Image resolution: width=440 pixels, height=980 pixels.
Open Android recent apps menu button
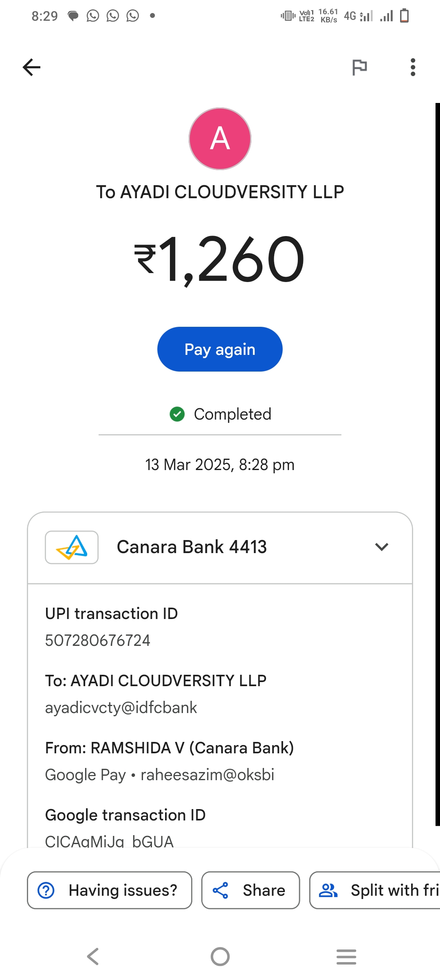[346, 956]
